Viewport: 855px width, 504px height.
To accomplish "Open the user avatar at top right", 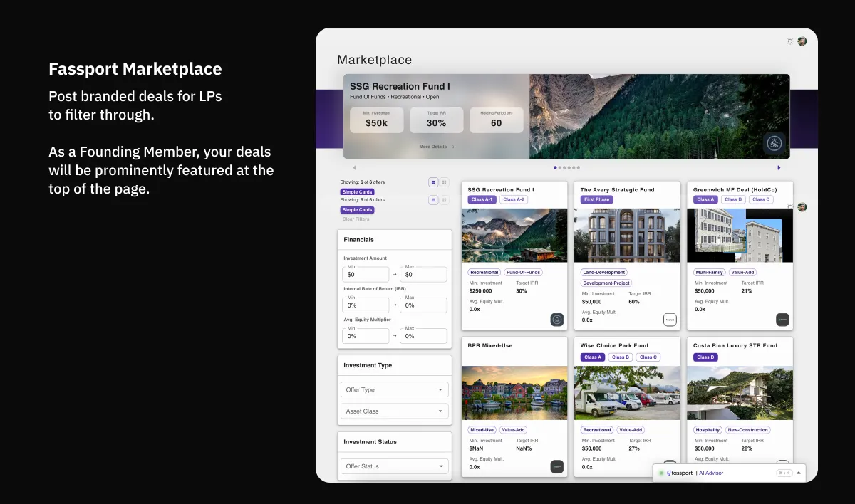I will pos(802,41).
